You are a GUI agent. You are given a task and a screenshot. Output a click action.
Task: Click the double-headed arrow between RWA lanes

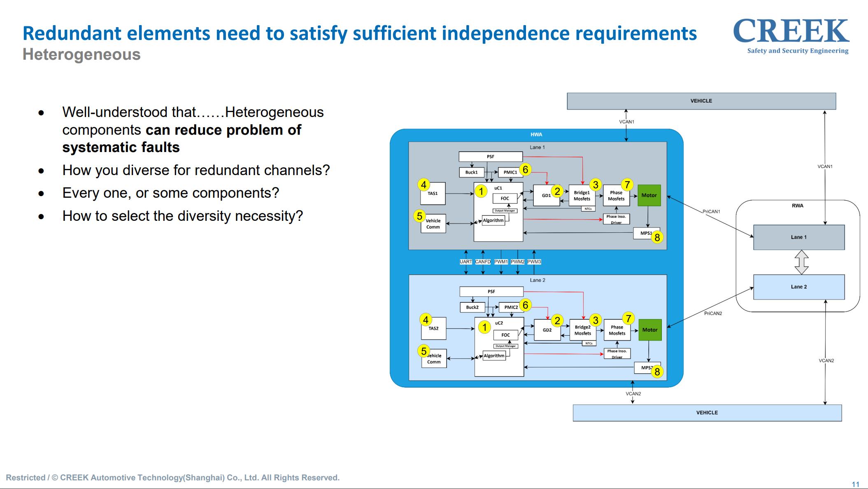click(x=801, y=262)
